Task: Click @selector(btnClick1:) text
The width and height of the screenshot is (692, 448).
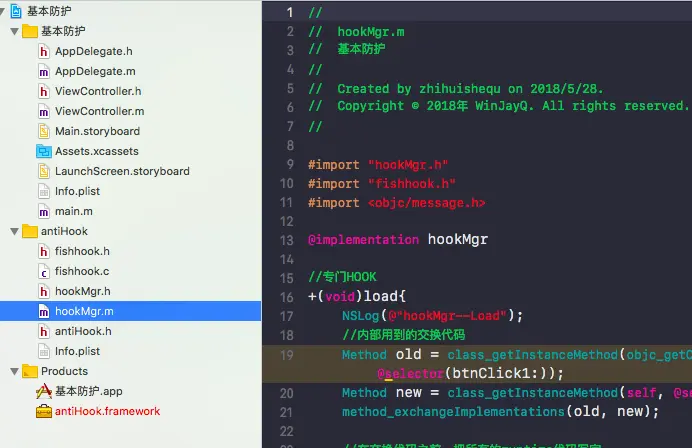Action: (470, 373)
